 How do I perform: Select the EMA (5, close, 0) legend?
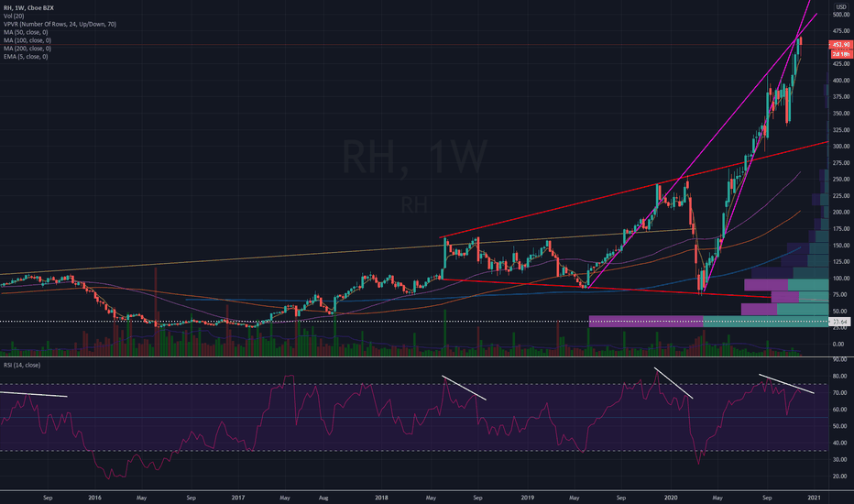(x=26, y=57)
